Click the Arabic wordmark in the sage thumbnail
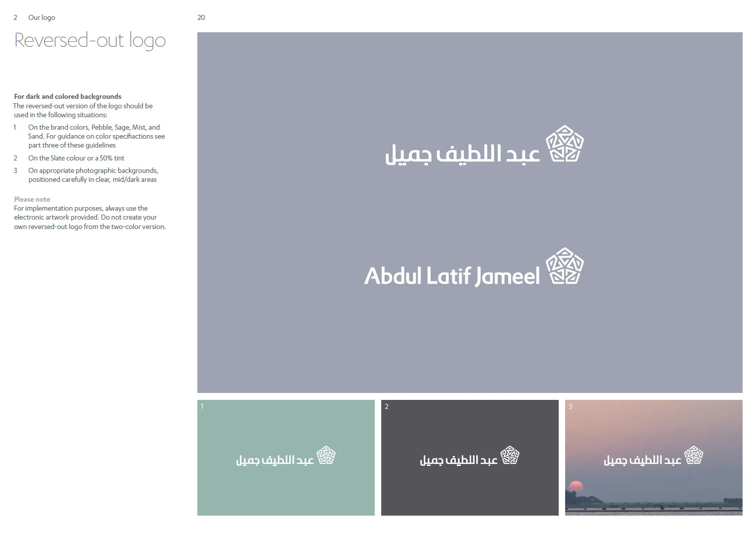This screenshot has width=756, height=534. 275,460
